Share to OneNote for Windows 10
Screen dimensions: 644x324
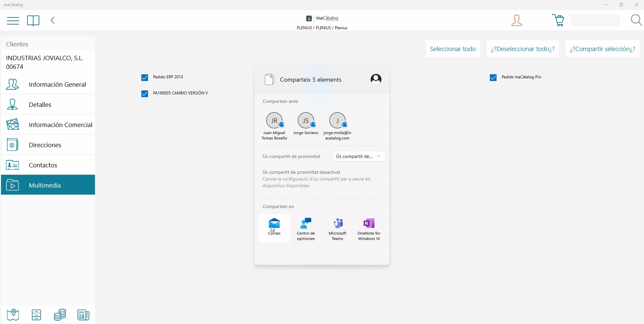point(369,229)
